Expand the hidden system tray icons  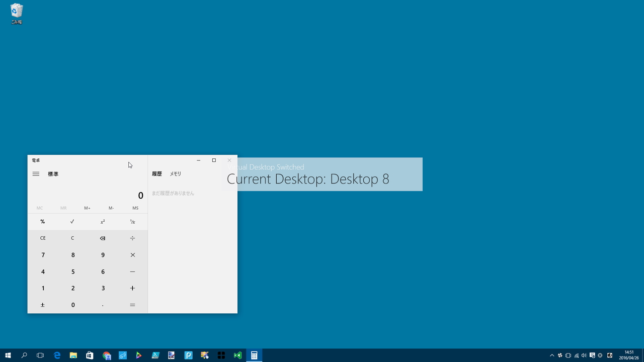[552, 355]
